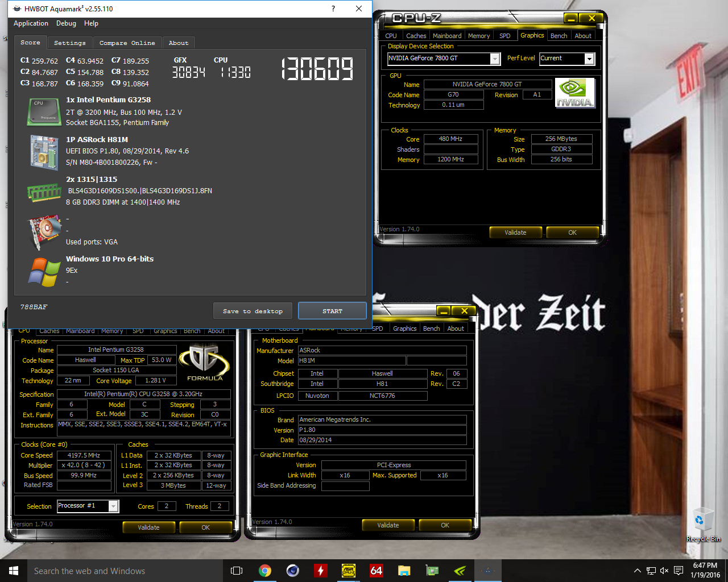
Task: Open the Help menu in Aquamark
Action: (91, 23)
